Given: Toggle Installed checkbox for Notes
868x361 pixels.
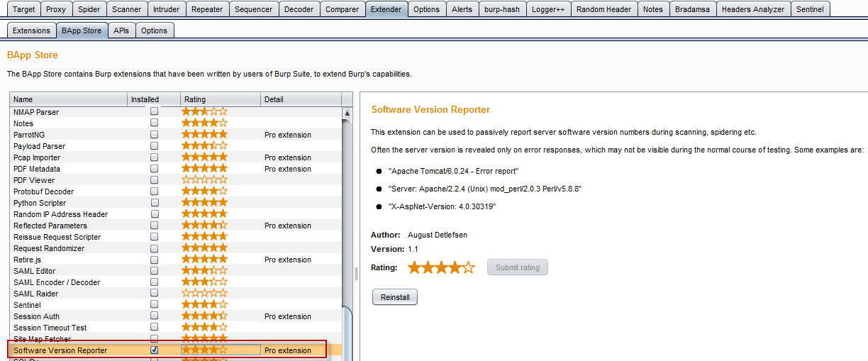Looking at the screenshot, I should [154, 123].
